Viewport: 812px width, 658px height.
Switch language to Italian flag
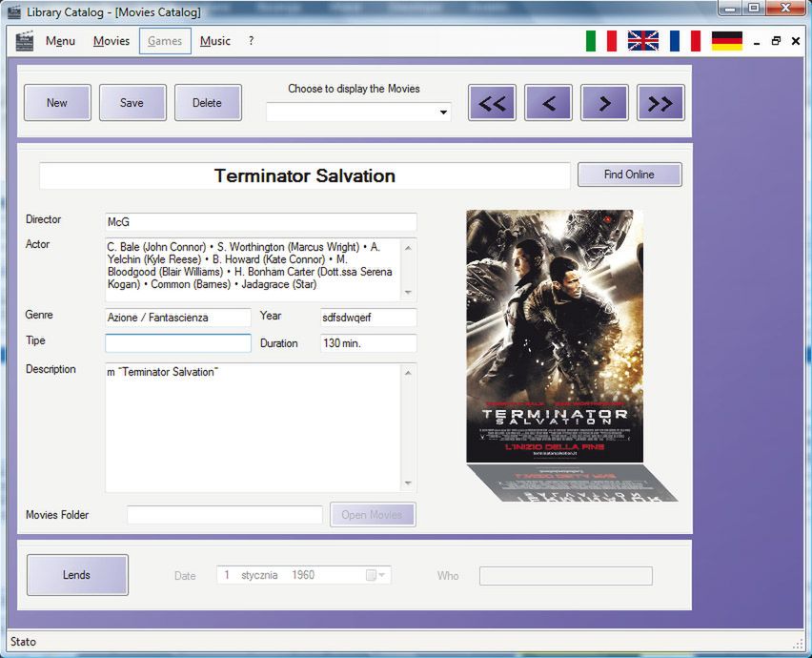click(601, 41)
